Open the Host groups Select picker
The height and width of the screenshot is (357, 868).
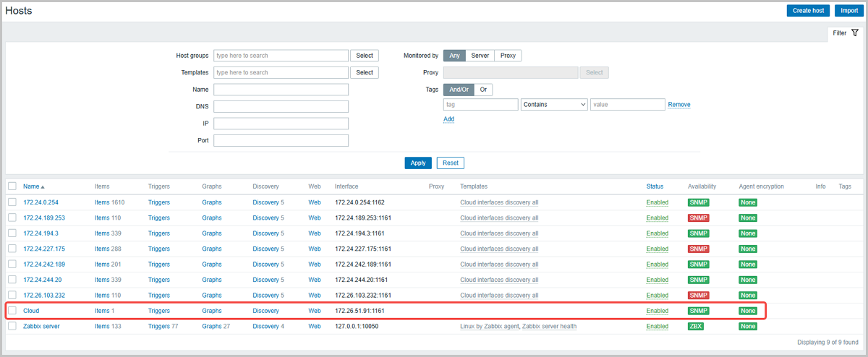pos(365,56)
